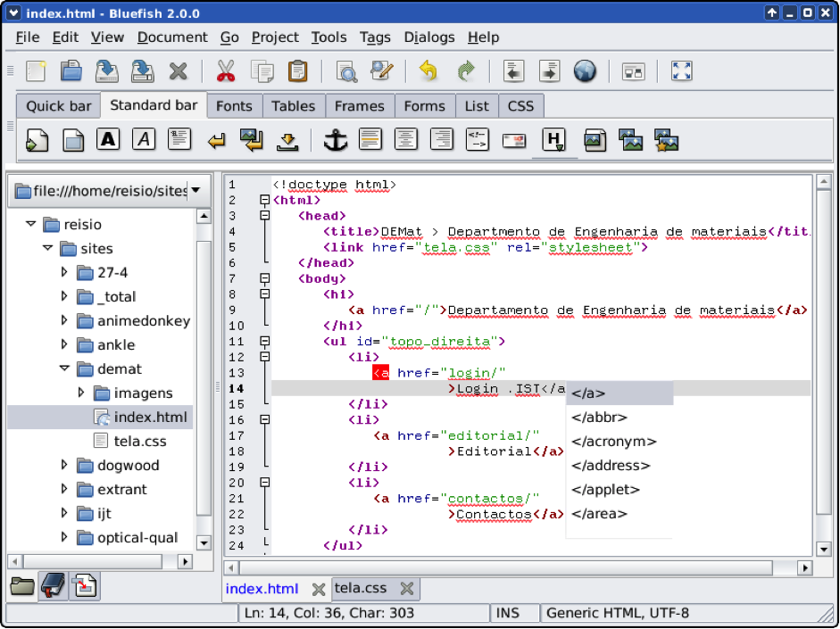This screenshot has height=629, width=840.
Task: Open the File menu
Action: tap(28, 37)
